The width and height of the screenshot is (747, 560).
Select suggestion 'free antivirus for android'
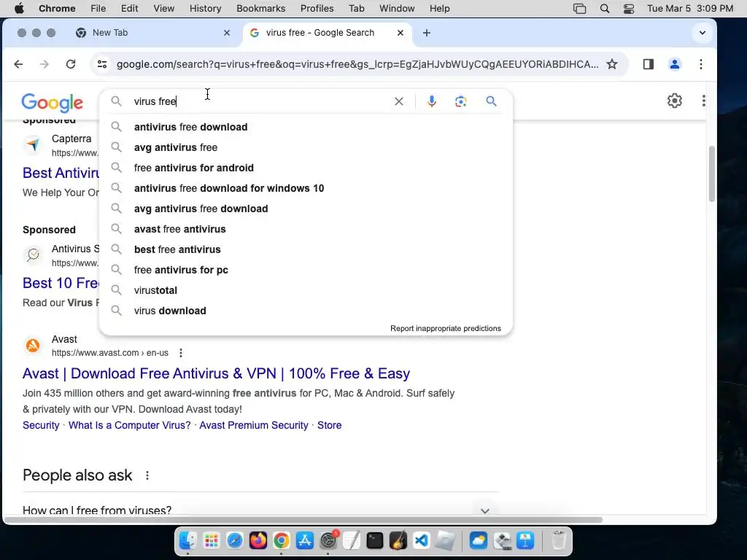306,168
